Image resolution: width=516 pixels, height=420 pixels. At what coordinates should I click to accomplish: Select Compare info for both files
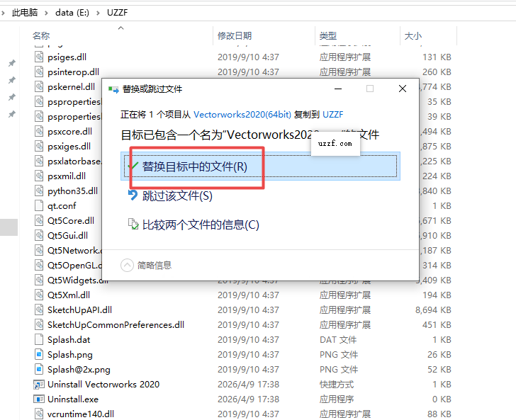[x=201, y=225]
